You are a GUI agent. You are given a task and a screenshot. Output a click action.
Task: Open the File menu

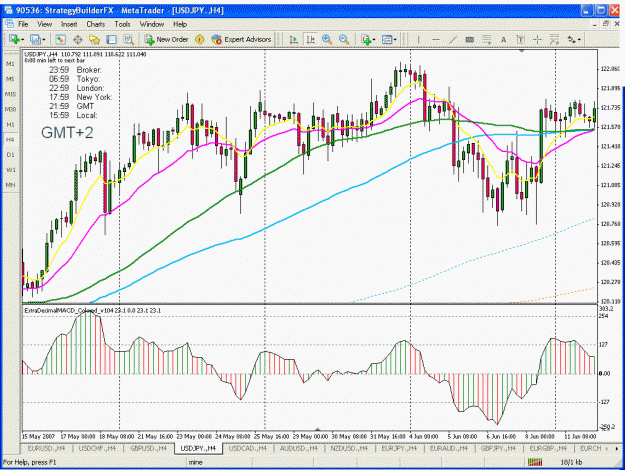tap(23, 24)
